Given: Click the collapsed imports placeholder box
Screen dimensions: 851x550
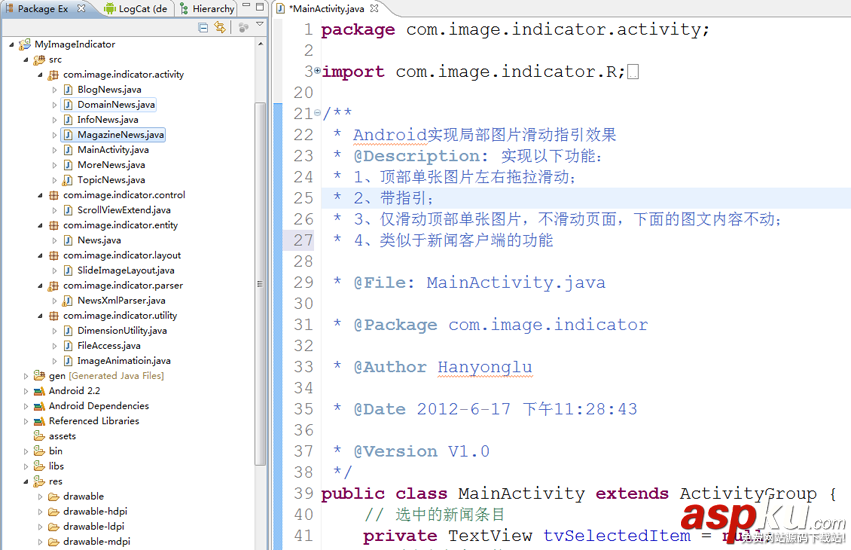Looking at the screenshot, I should coord(633,72).
